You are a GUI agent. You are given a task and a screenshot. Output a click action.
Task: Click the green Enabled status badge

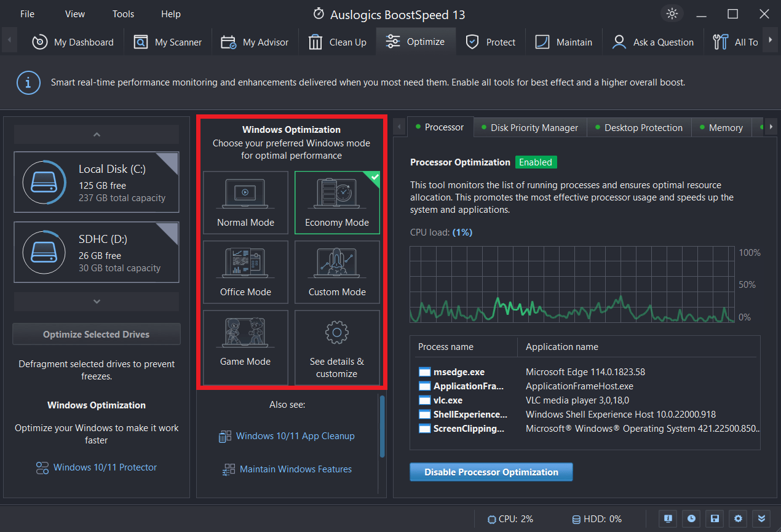536,162
